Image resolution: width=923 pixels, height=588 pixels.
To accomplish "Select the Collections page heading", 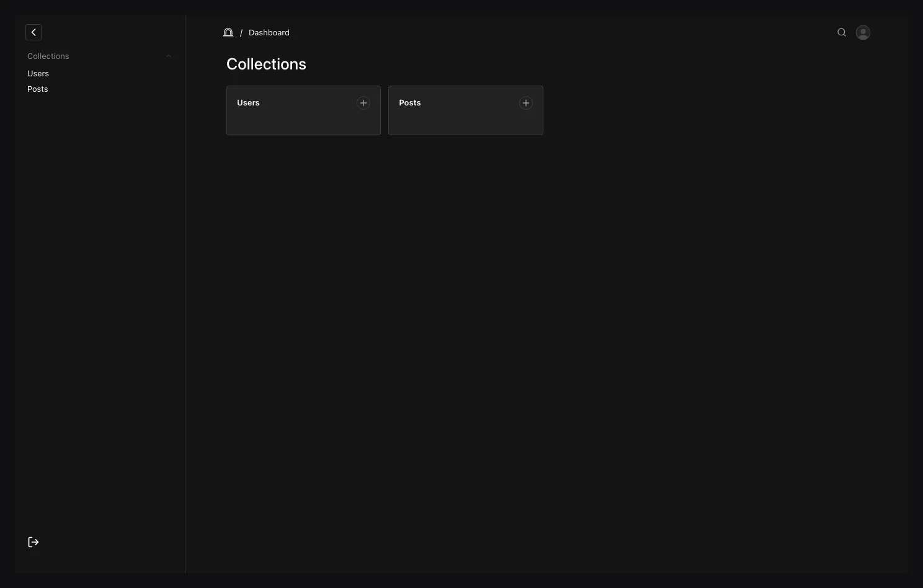I will [x=266, y=64].
